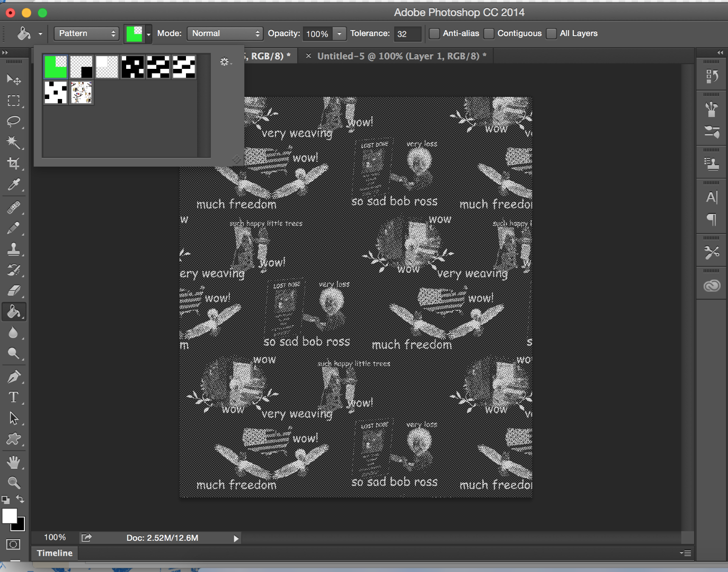Expand the left toolbar double arrows
Viewport: 728px width, 572px height.
click(5, 52)
